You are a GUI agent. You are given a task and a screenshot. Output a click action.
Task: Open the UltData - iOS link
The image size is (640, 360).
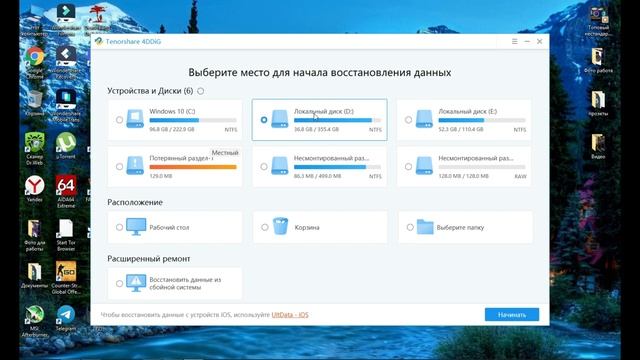tap(290, 315)
